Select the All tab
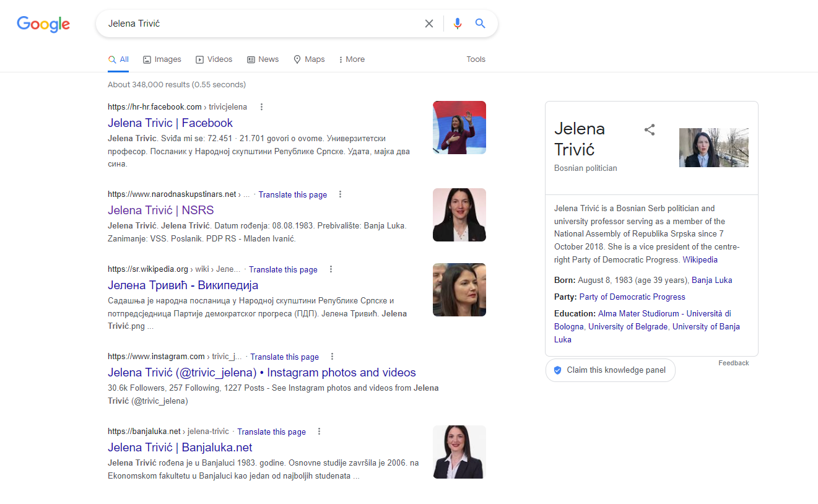Screen dimensions: 818x504 [118, 59]
